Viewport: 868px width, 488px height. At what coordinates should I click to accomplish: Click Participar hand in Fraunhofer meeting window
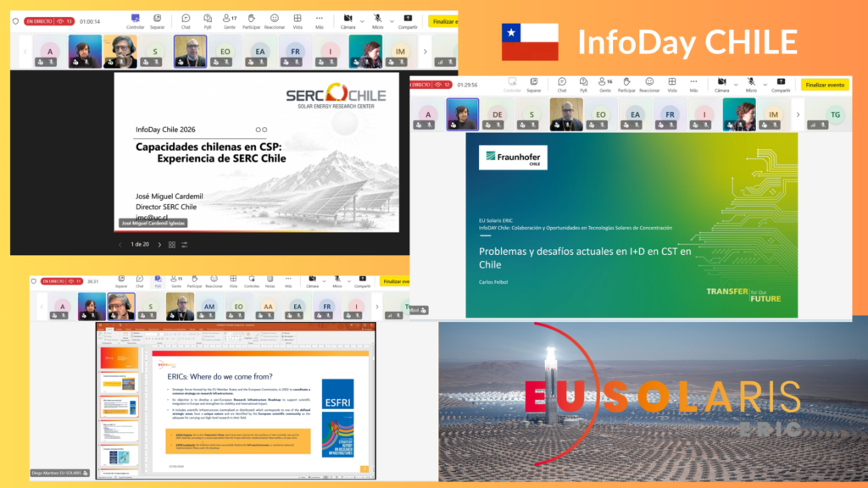tap(626, 85)
